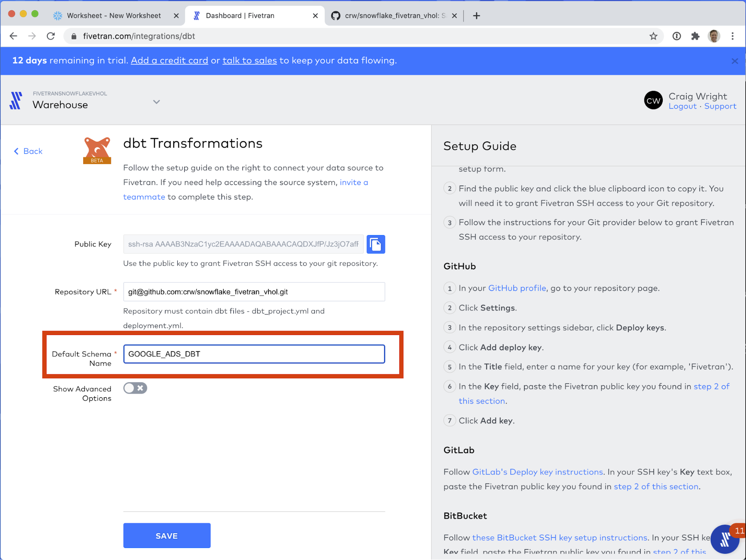Go Back to previous page
Image resolution: width=746 pixels, height=560 pixels.
point(28,151)
